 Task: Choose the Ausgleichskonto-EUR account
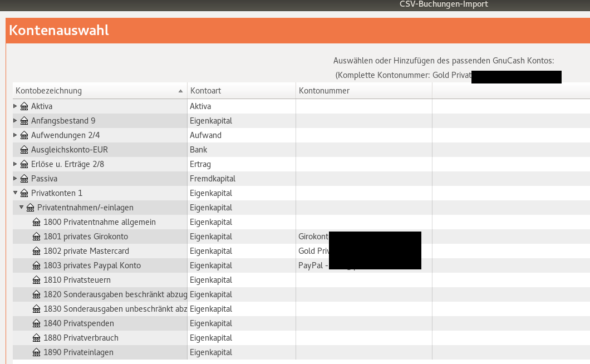[301, 150]
